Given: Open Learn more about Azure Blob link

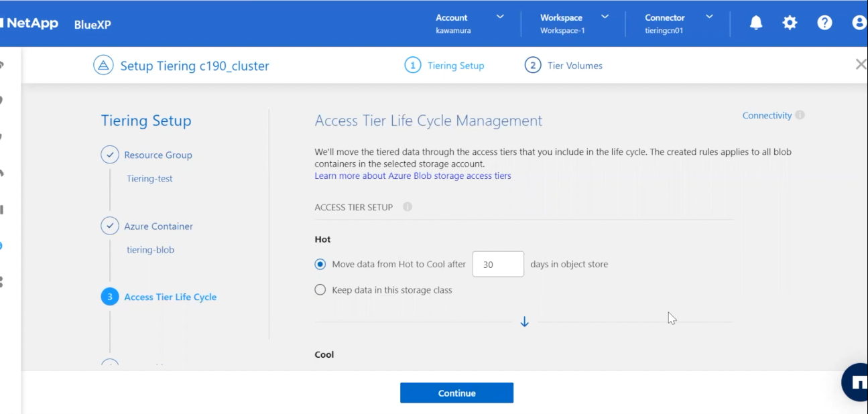Looking at the screenshot, I should tap(413, 176).
